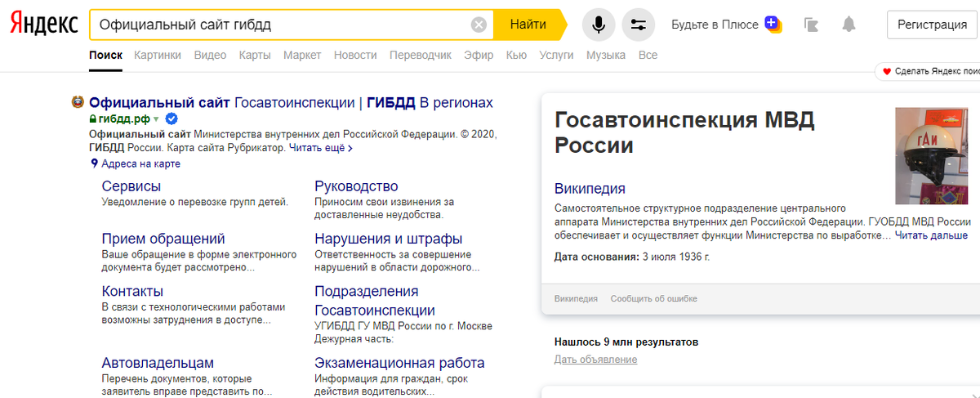The height and width of the screenshot is (398, 980).
Task: Open the Новости tab
Action: click(355, 55)
